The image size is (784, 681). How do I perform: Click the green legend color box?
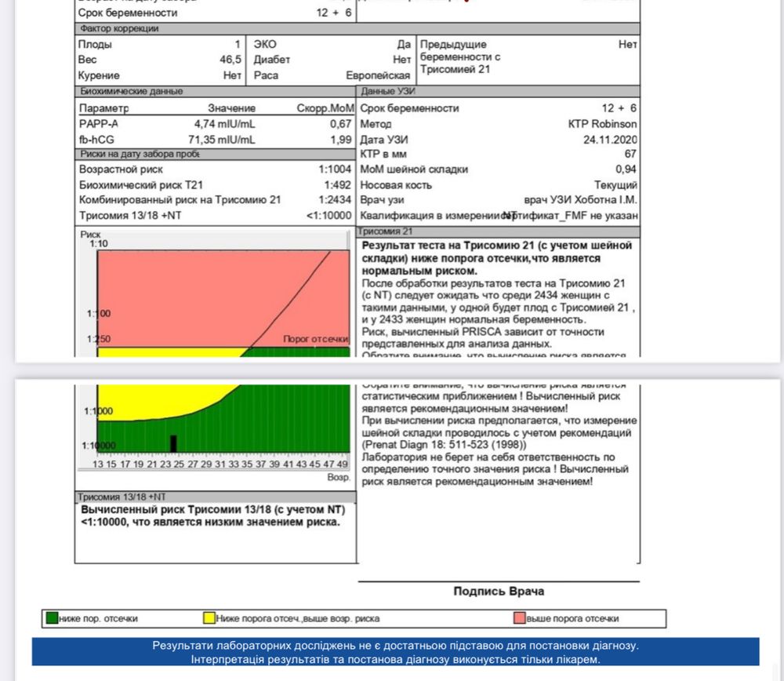click(x=53, y=619)
